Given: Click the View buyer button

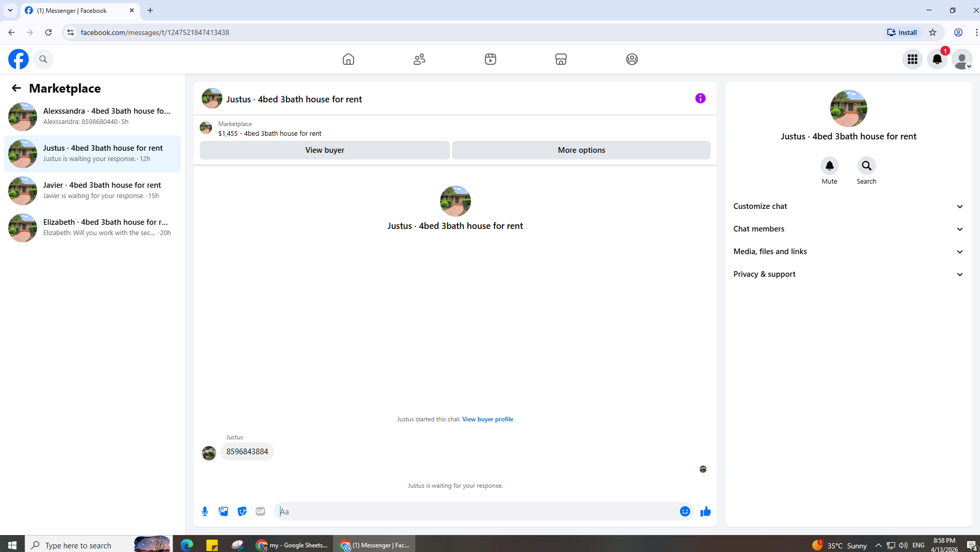Looking at the screenshot, I should (325, 150).
